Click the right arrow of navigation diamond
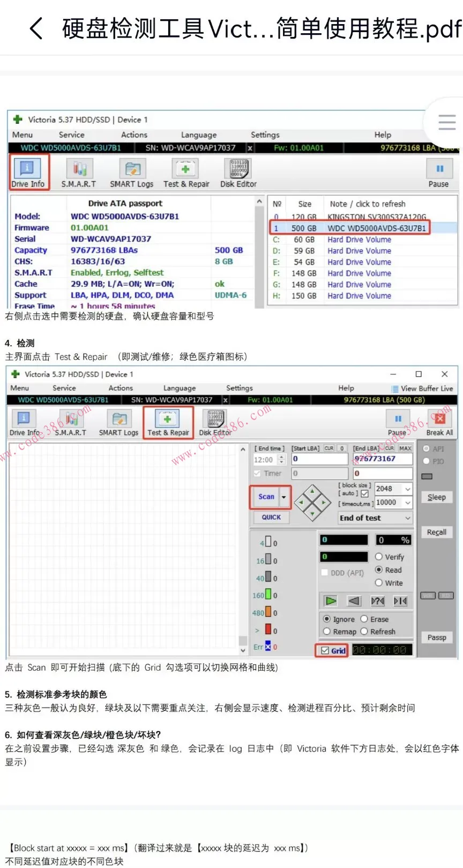Screen dimensions: 463x868 325,503
